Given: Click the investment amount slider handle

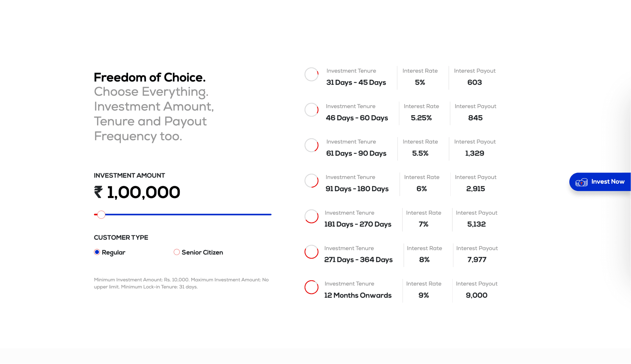Looking at the screenshot, I should 101,214.
